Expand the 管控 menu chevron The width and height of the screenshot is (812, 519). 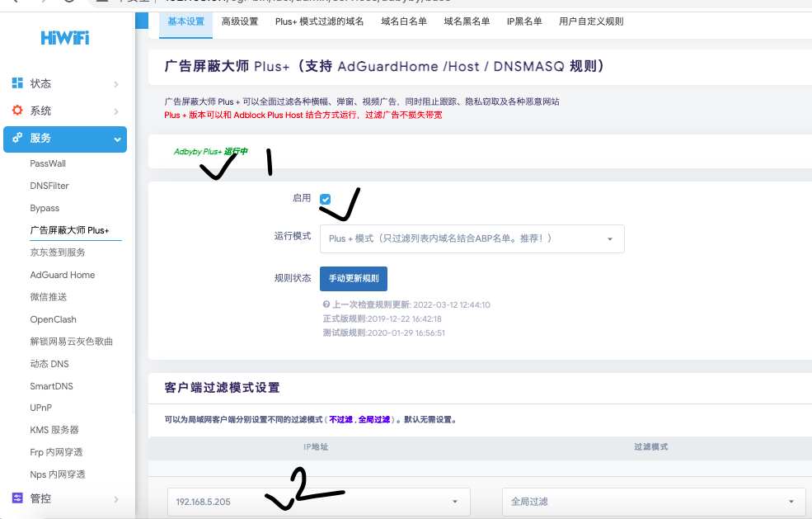116,499
